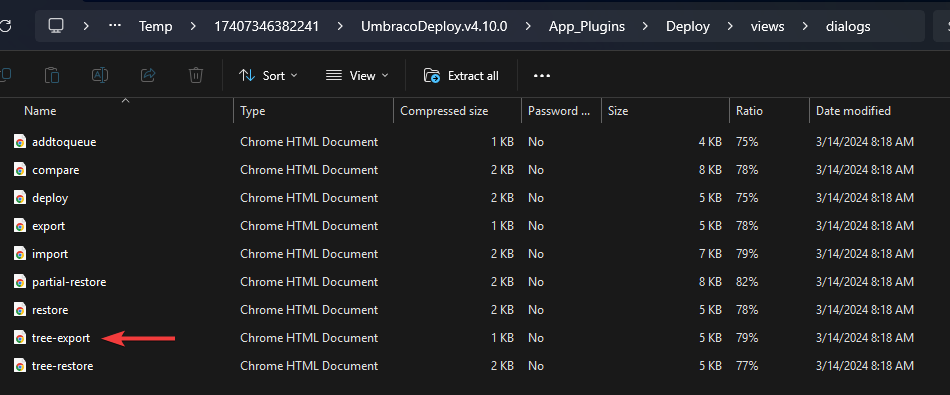Click dialogs breadcrumb segment
Image resolution: width=950 pixels, height=395 pixels.
coord(848,26)
